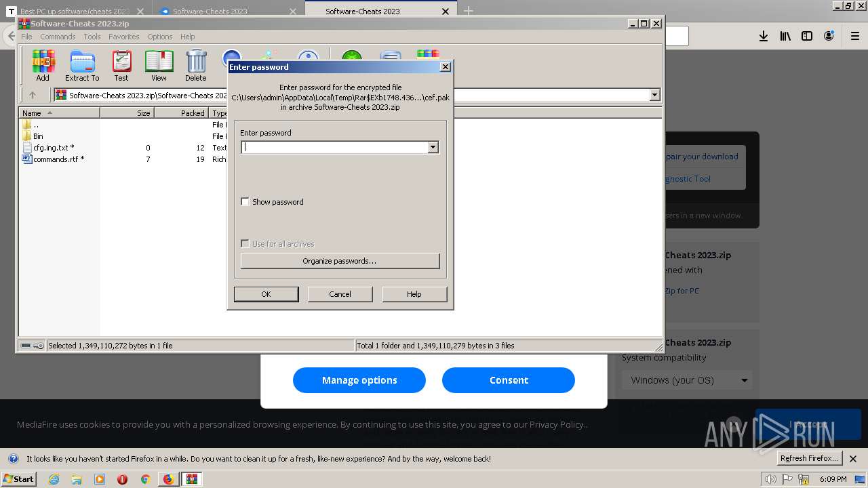Sort the file list by Packed column

[x=181, y=113]
